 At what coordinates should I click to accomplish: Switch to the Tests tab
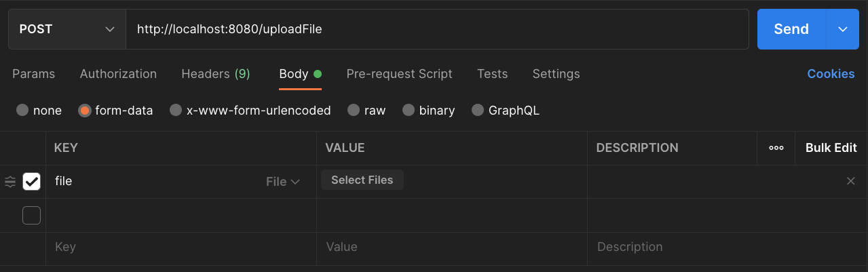pos(492,74)
